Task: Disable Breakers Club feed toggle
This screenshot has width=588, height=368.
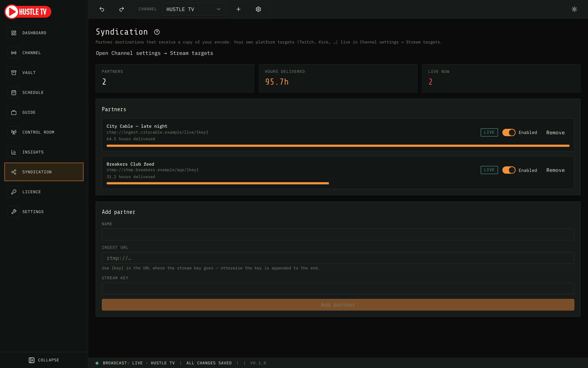Action: pyautogui.click(x=509, y=170)
